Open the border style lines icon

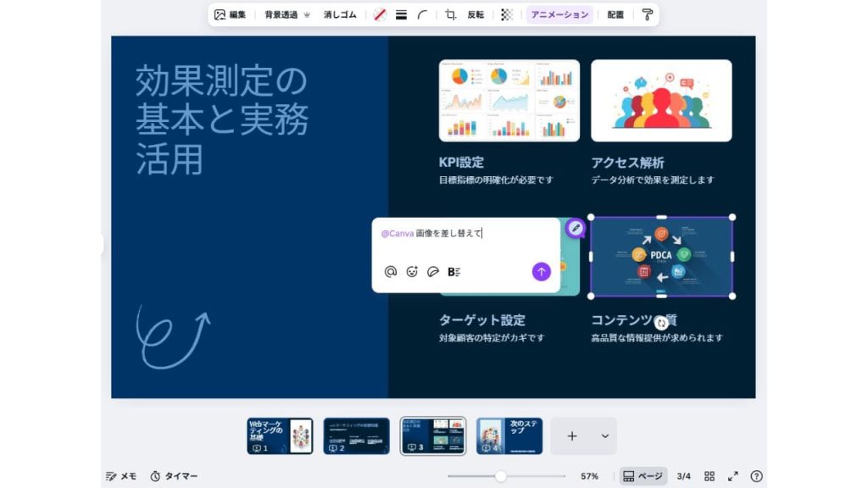(401, 14)
